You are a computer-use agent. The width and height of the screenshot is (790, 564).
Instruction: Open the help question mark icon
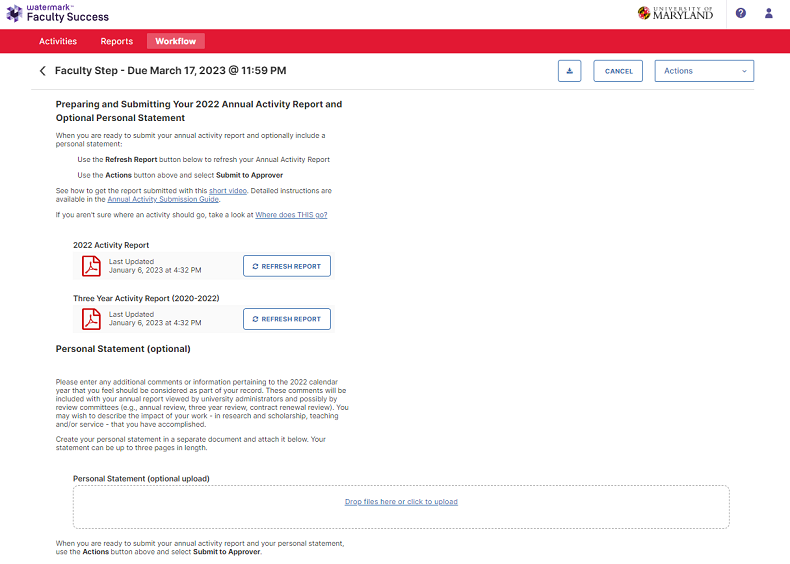741,13
